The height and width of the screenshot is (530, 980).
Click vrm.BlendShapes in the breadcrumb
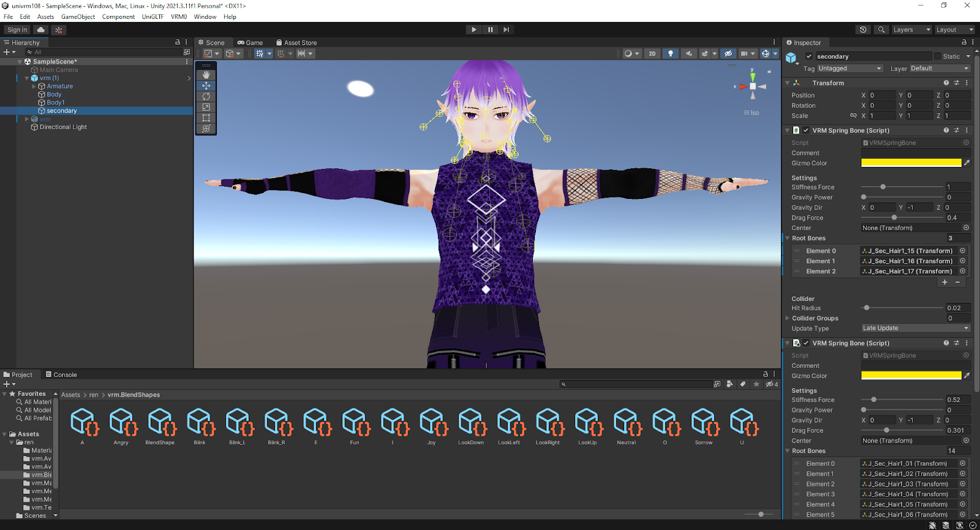pyautogui.click(x=134, y=395)
